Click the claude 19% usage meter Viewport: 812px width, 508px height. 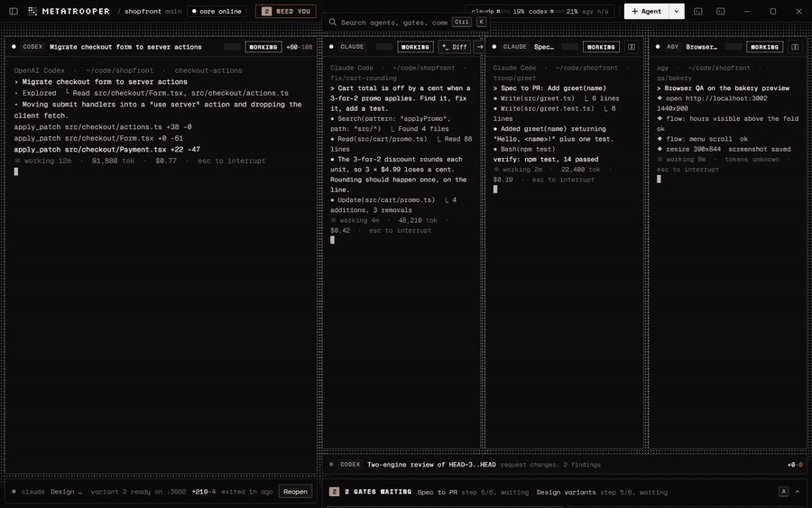pos(498,11)
